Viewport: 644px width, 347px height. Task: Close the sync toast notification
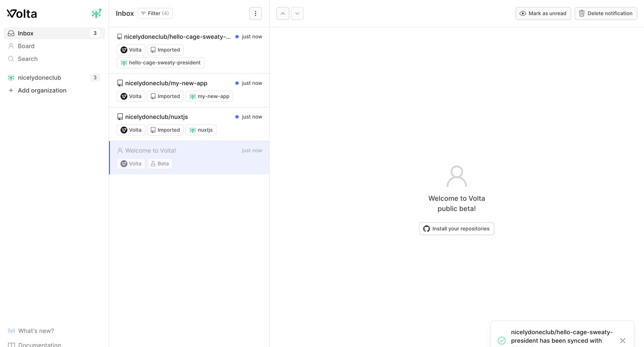(623, 341)
